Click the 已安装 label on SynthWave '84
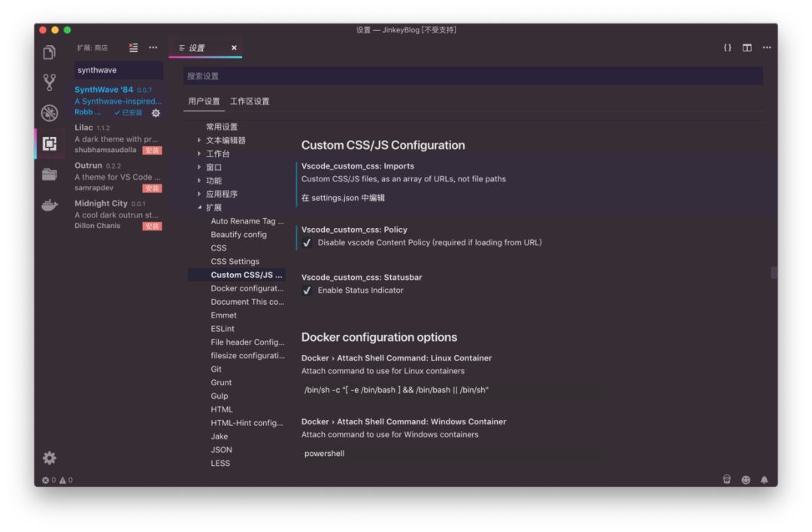 pos(129,113)
